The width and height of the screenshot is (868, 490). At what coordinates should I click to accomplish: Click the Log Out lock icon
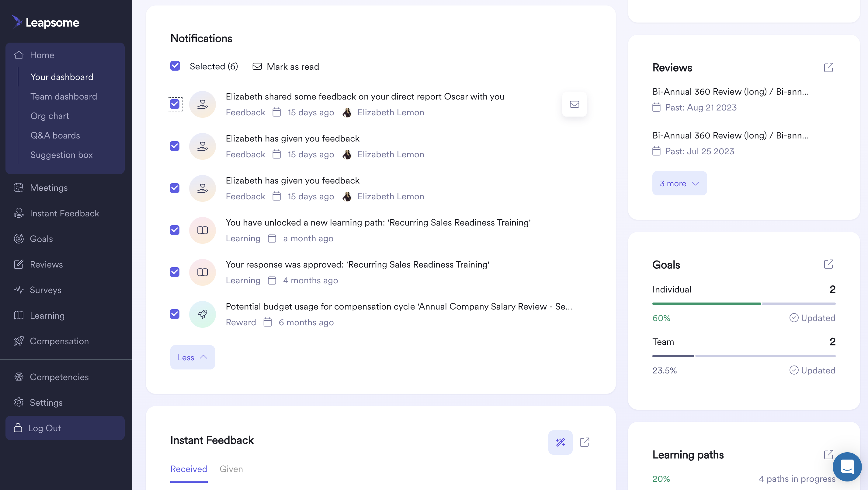click(18, 428)
